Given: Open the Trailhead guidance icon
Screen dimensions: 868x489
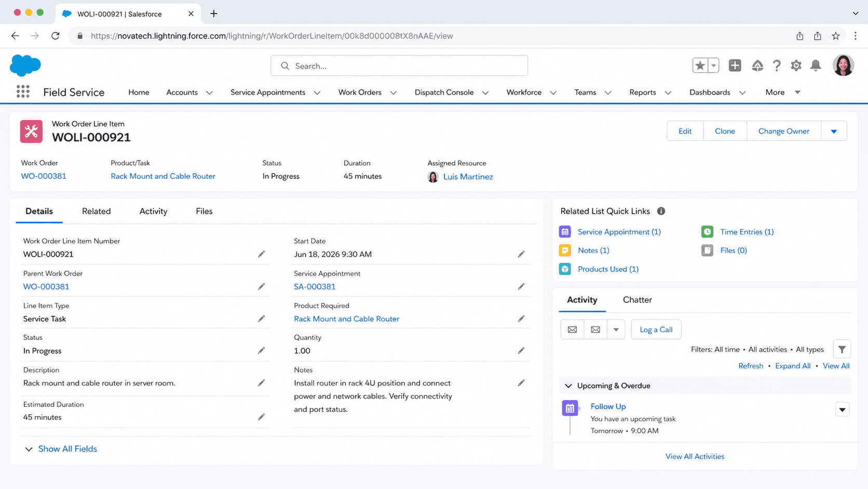Looking at the screenshot, I should click(x=757, y=65).
